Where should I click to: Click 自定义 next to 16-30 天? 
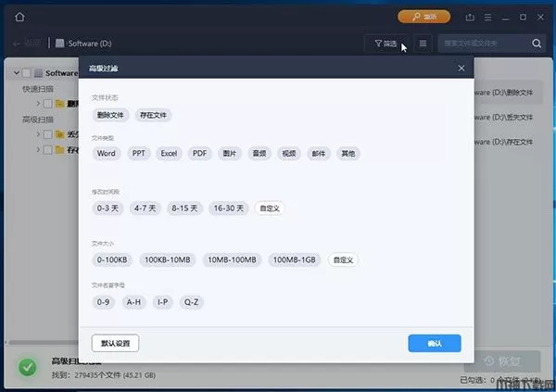(270, 209)
